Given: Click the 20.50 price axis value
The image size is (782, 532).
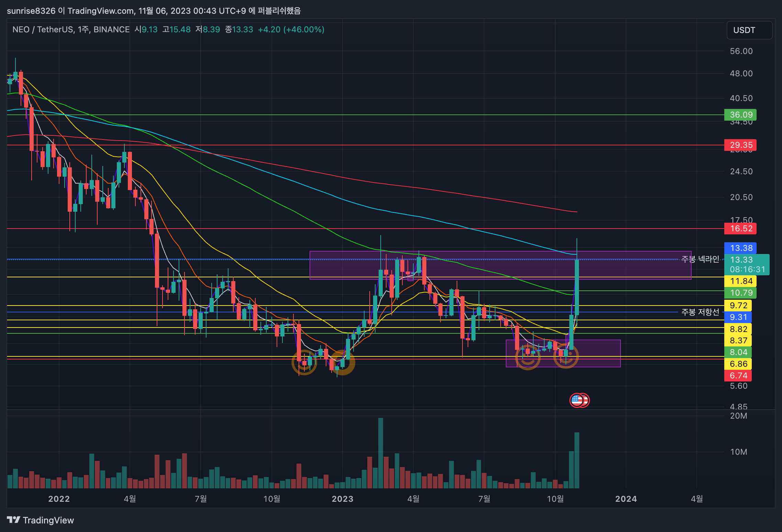Looking at the screenshot, I should 741,197.
